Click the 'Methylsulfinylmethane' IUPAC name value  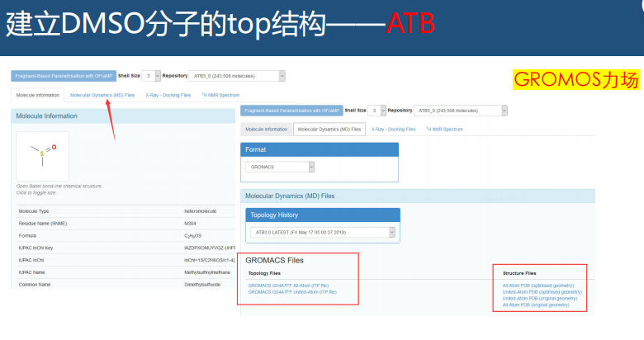(x=207, y=272)
